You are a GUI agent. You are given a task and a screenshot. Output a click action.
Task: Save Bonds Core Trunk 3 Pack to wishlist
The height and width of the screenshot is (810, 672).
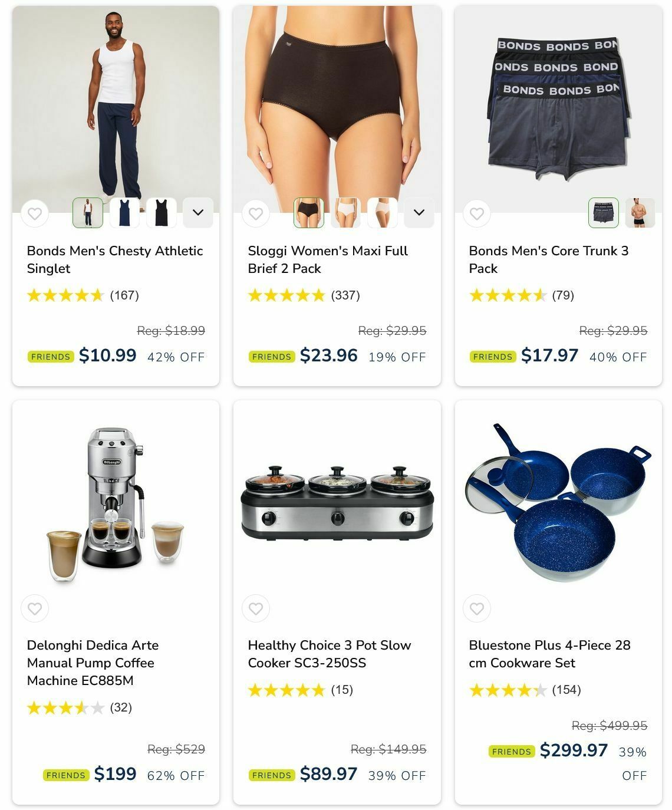[477, 213]
